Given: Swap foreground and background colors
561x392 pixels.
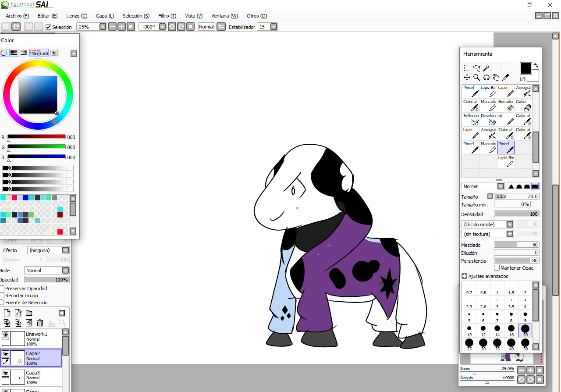Looking at the screenshot, I should click(x=536, y=65).
